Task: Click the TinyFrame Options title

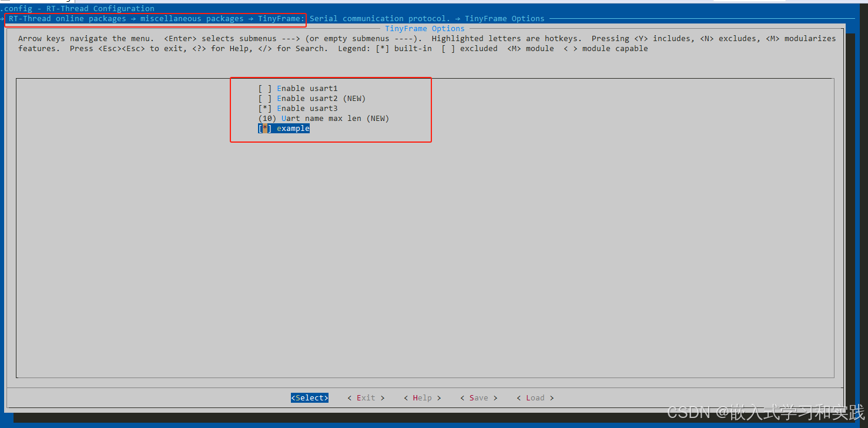Action: pyautogui.click(x=424, y=28)
